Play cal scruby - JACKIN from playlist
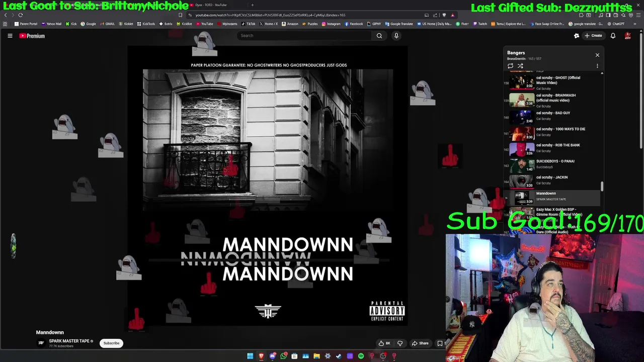This screenshot has width=644, height=362. (552, 181)
